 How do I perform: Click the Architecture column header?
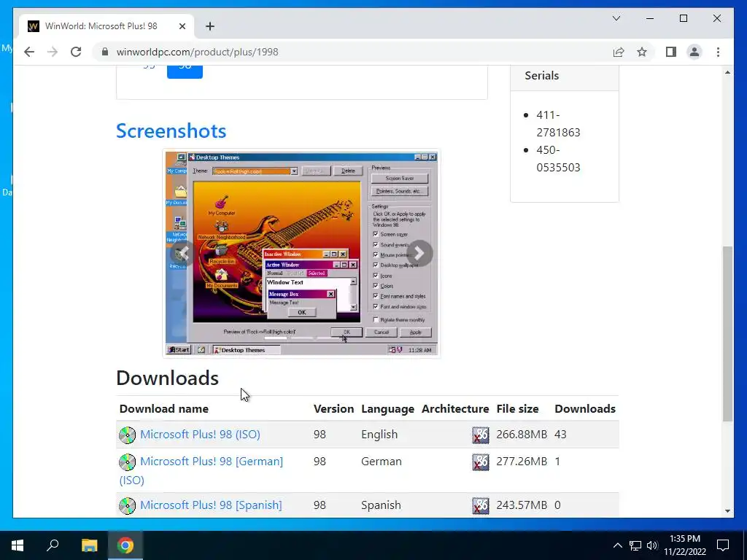[455, 408]
